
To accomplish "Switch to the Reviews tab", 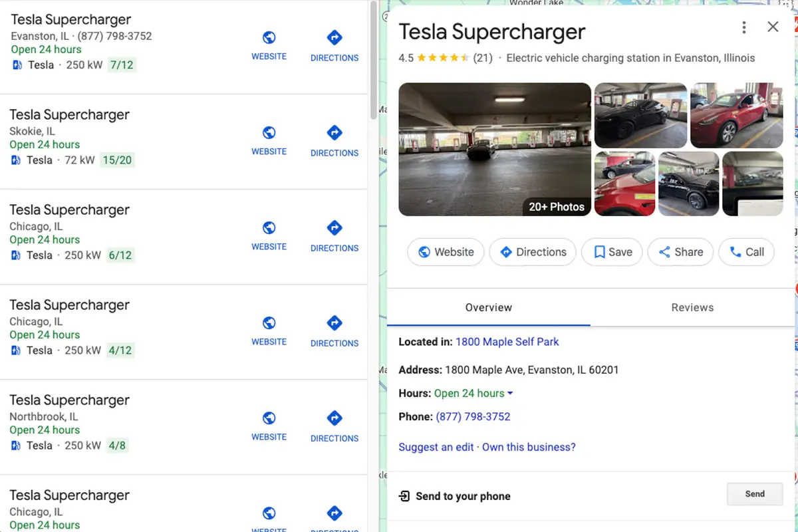I will tap(692, 307).
